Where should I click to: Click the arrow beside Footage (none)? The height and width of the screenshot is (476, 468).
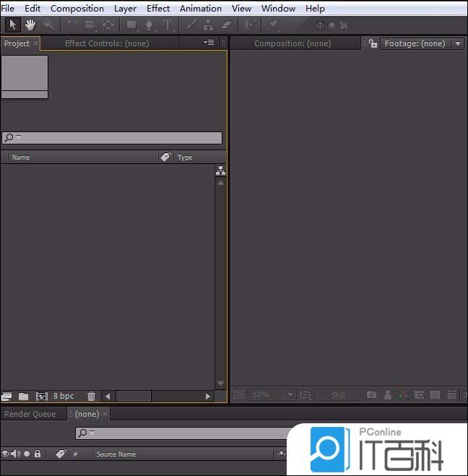point(458,43)
